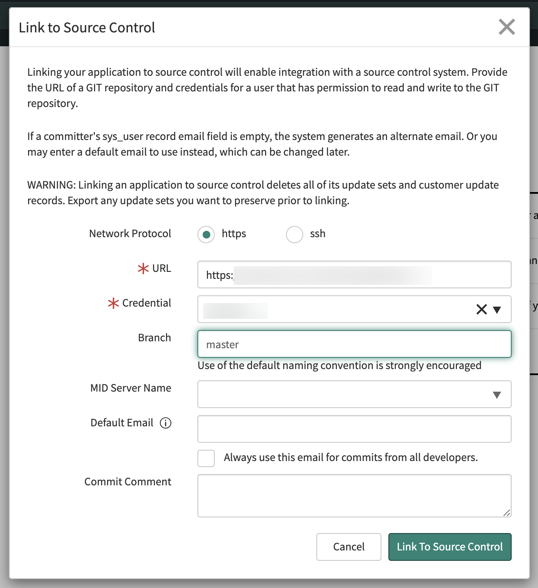Click the Commit Comment label
538x588 pixels.
pyautogui.click(x=127, y=482)
